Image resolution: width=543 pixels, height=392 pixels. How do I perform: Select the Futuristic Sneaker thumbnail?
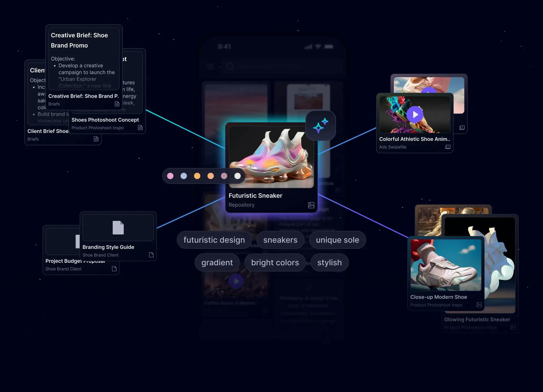[270, 156]
